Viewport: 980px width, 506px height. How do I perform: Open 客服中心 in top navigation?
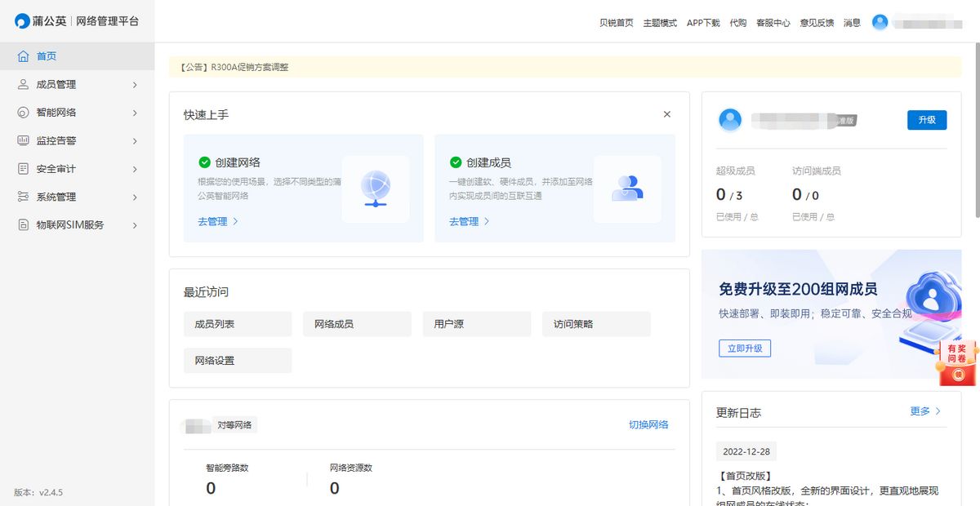click(773, 23)
